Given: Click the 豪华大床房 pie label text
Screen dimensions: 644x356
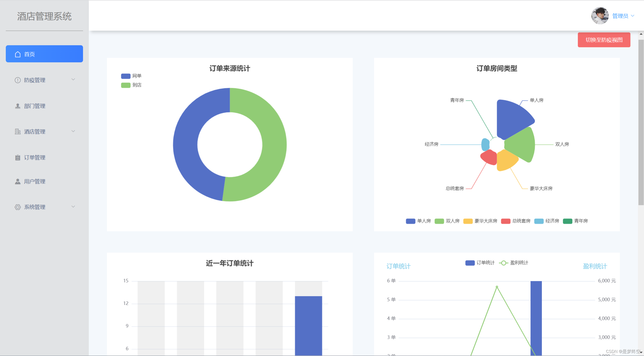Looking at the screenshot, I should (541, 188).
